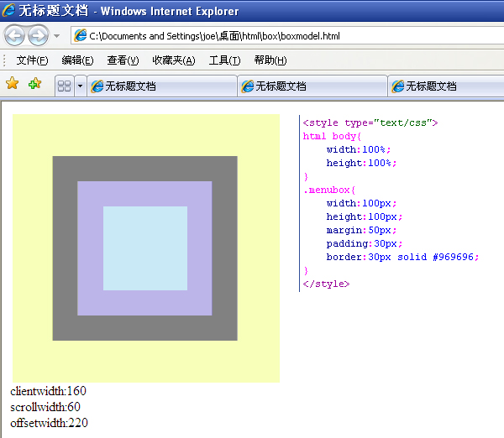Image resolution: width=504 pixels, height=438 pixels.
Task: Open the 收藏夹(A) menu
Action: [x=173, y=60]
